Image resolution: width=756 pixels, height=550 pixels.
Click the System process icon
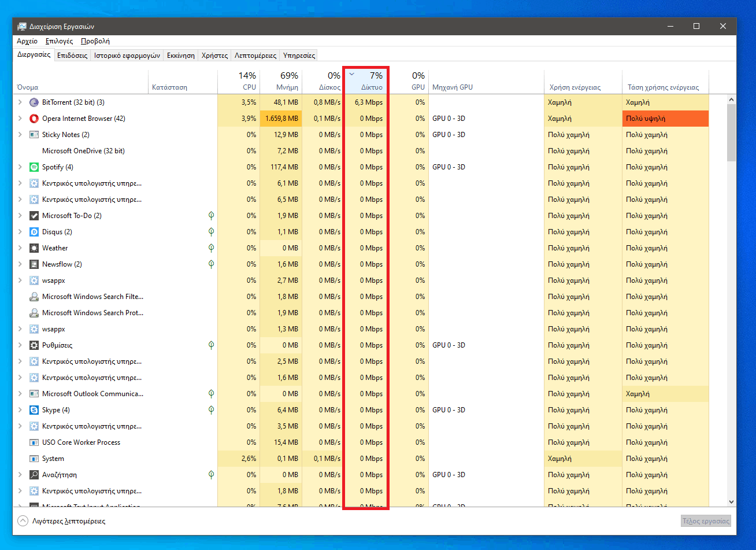point(34,459)
